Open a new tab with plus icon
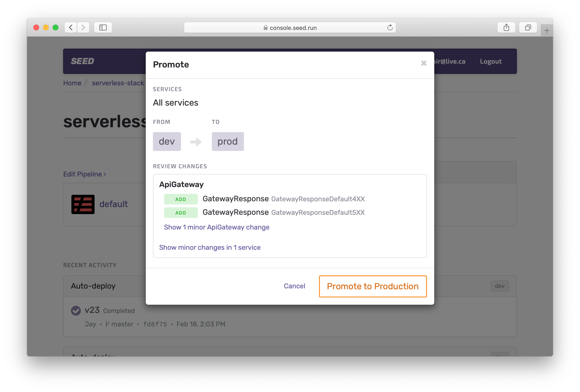Image resolution: width=580 pixels, height=392 pixels. tap(547, 31)
